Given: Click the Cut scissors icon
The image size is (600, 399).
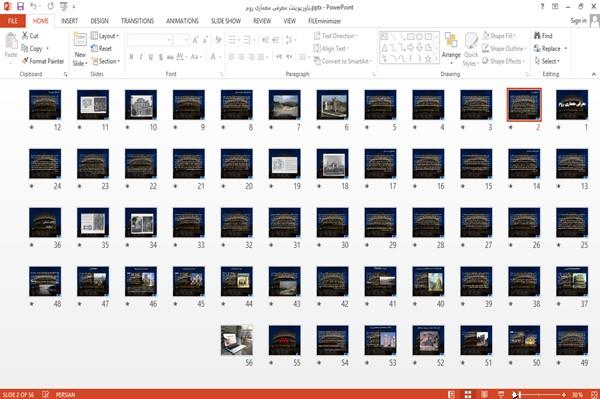Looking at the screenshot, I should coord(25,36).
